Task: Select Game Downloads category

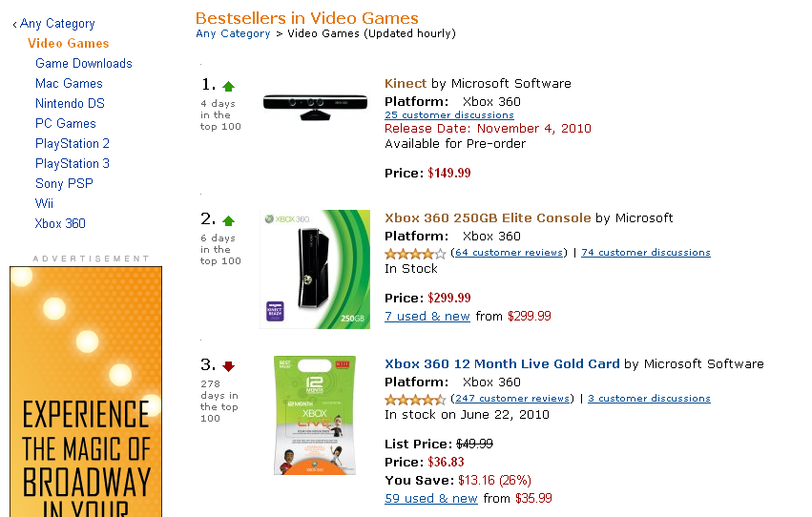Action: click(x=84, y=63)
